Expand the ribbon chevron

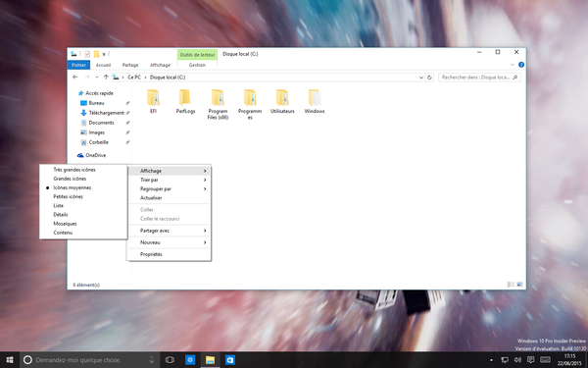tap(513, 65)
